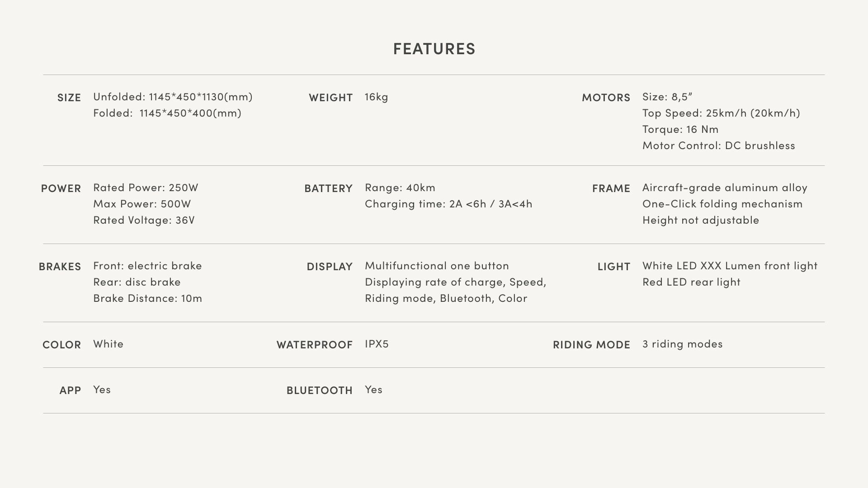Click the Top Speed line

point(721,113)
